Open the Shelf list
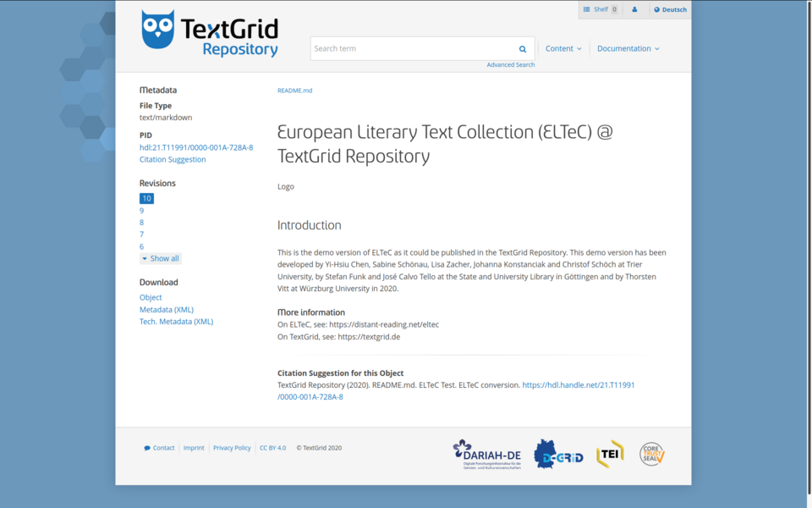Image resolution: width=812 pixels, height=508 pixels. tap(601, 10)
